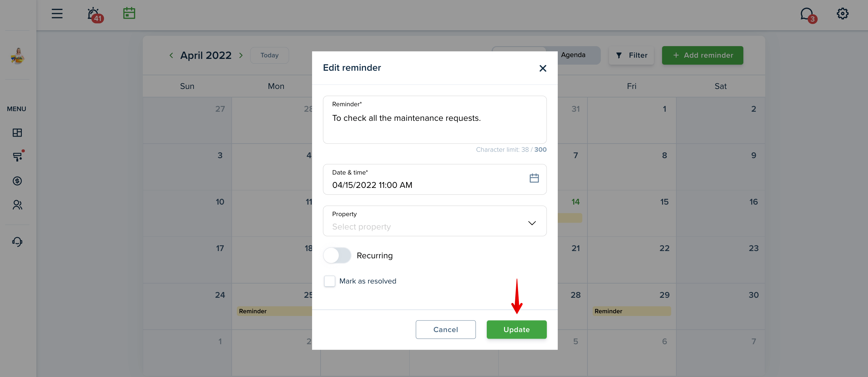Open date picker calendar icon
Viewport: 868px width, 377px height.
pyautogui.click(x=534, y=178)
